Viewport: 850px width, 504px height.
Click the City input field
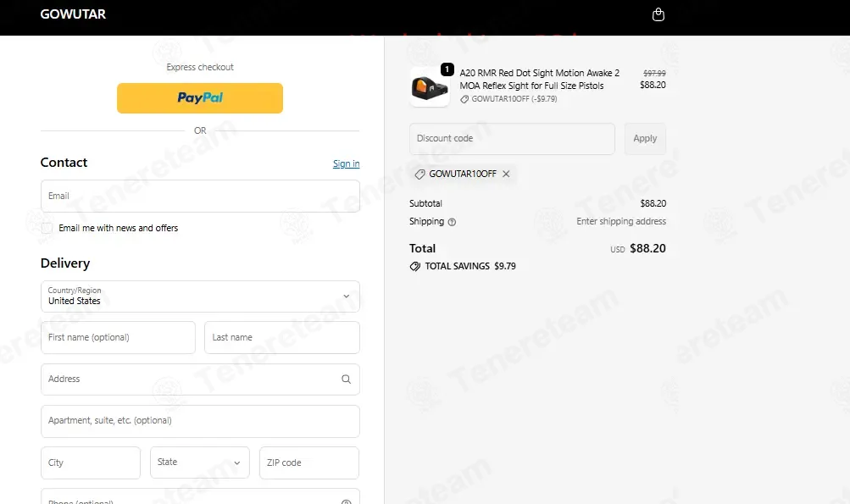click(91, 462)
